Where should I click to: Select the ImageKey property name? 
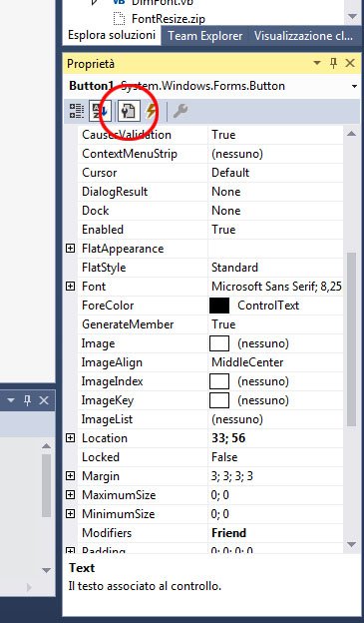click(108, 400)
